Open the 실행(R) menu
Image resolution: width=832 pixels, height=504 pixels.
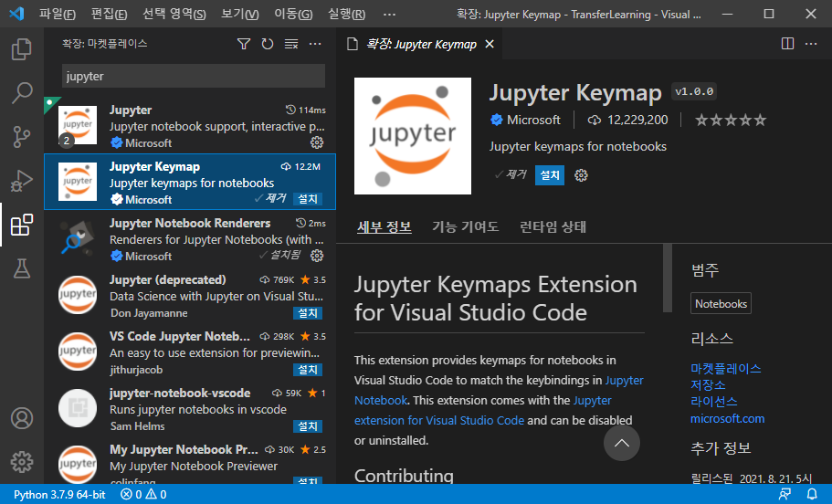coord(346,14)
